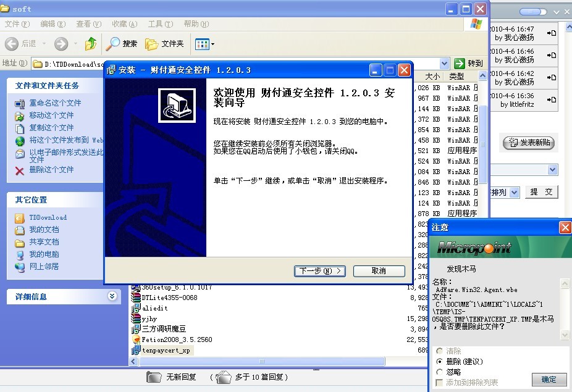This screenshot has width=572, height=392.
Task: Click the 发表新贴 button
Action: click(x=529, y=143)
